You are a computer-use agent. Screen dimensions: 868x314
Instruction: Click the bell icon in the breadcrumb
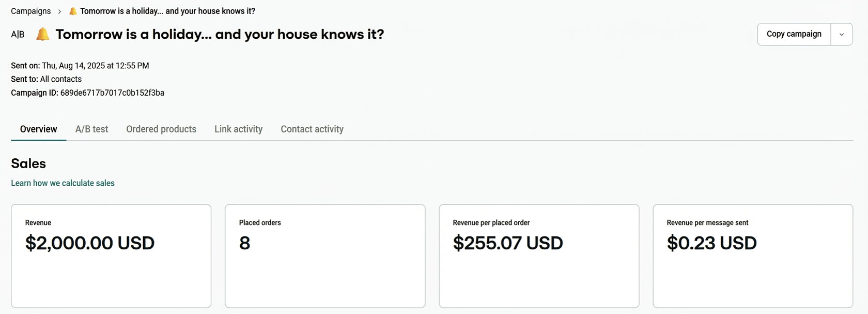[72, 10]
